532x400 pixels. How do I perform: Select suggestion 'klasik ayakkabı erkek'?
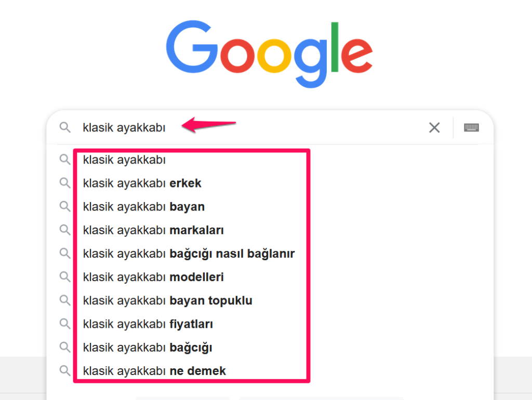[142, 183]
